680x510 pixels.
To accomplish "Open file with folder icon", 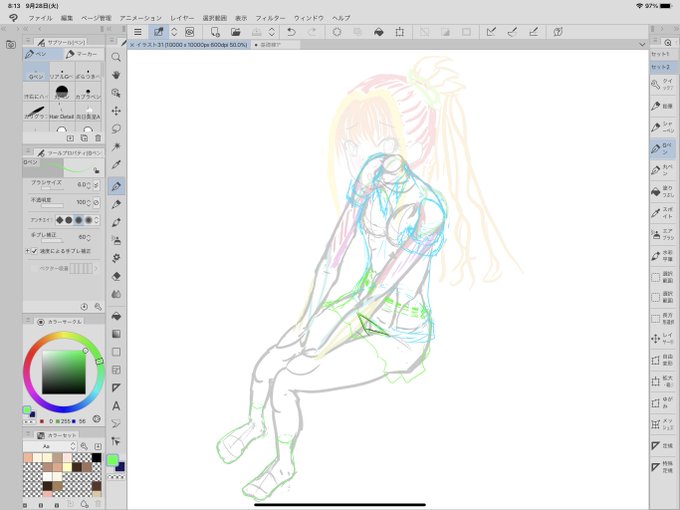I will pyautogui.click(x=235, y=32).
